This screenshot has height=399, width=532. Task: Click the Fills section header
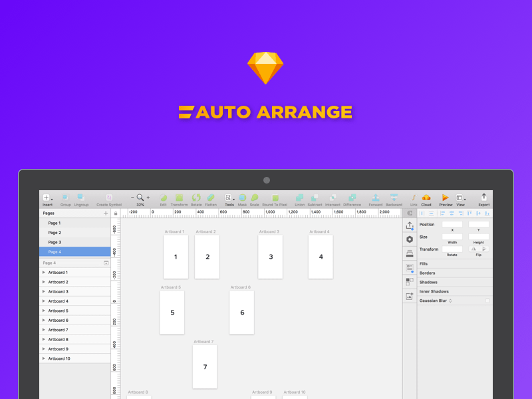[x=455, y=263]
